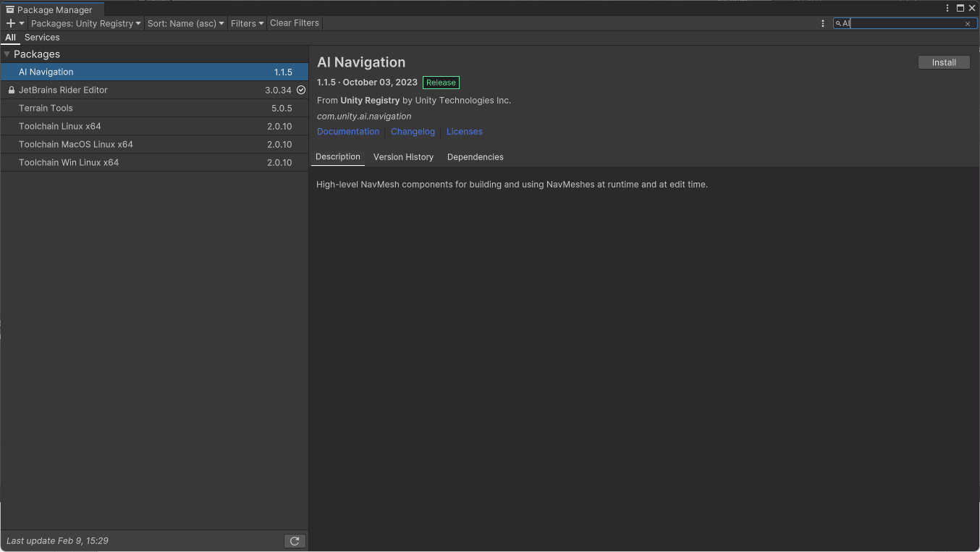Open the Sort: Name (asc) dropdown
Viewport: 980px width, 552px height.
click(x=186, y=23)
